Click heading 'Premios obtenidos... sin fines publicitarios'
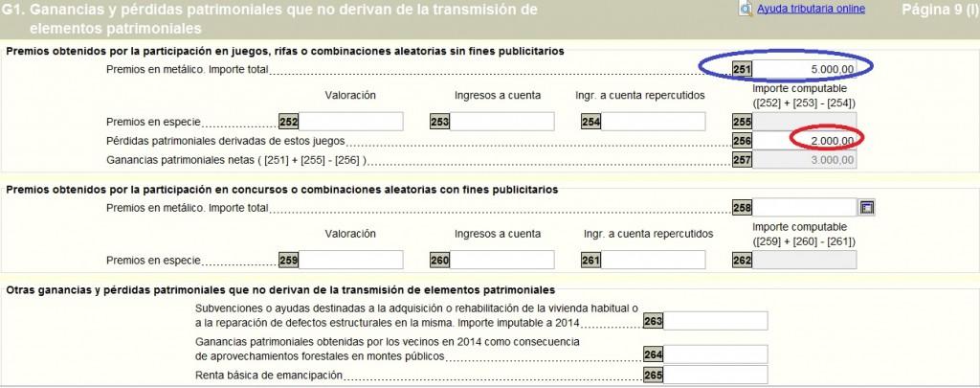Screen dimensions: 980x388 (x=285, y=52)
